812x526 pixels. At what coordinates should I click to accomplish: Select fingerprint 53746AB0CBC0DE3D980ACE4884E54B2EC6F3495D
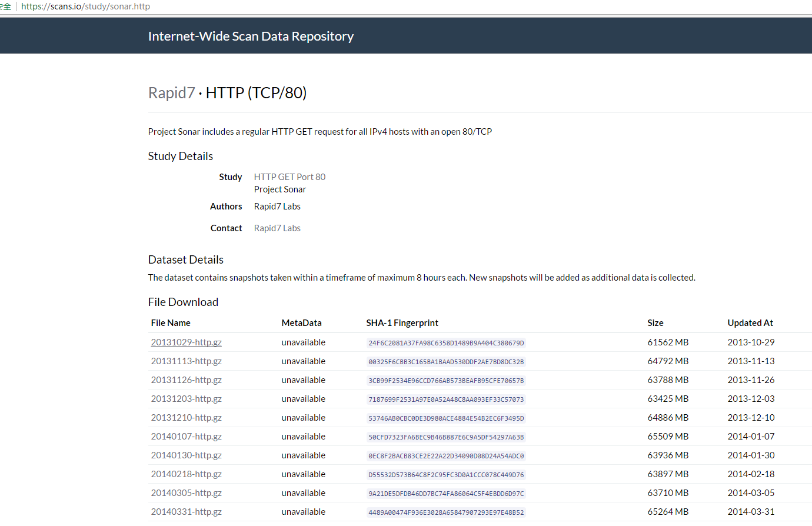click(446, 418)
